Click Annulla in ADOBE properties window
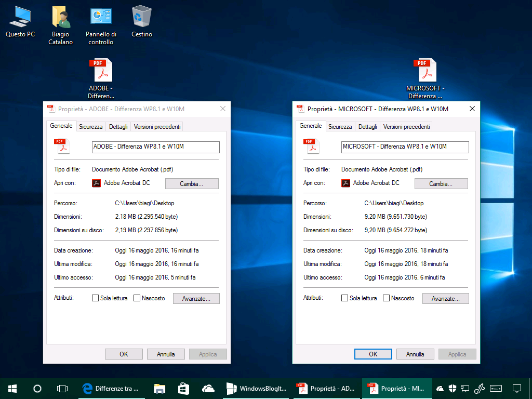 166,354
